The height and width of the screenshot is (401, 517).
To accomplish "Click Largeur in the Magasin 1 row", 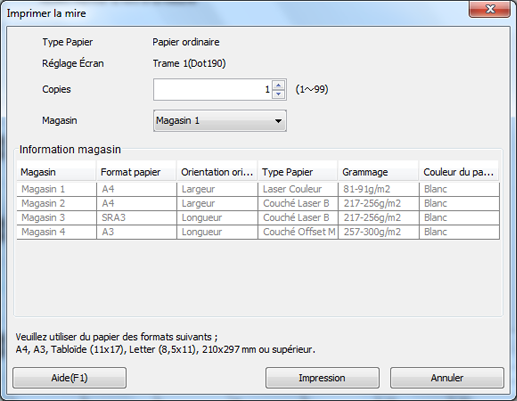I will (217, 189).
